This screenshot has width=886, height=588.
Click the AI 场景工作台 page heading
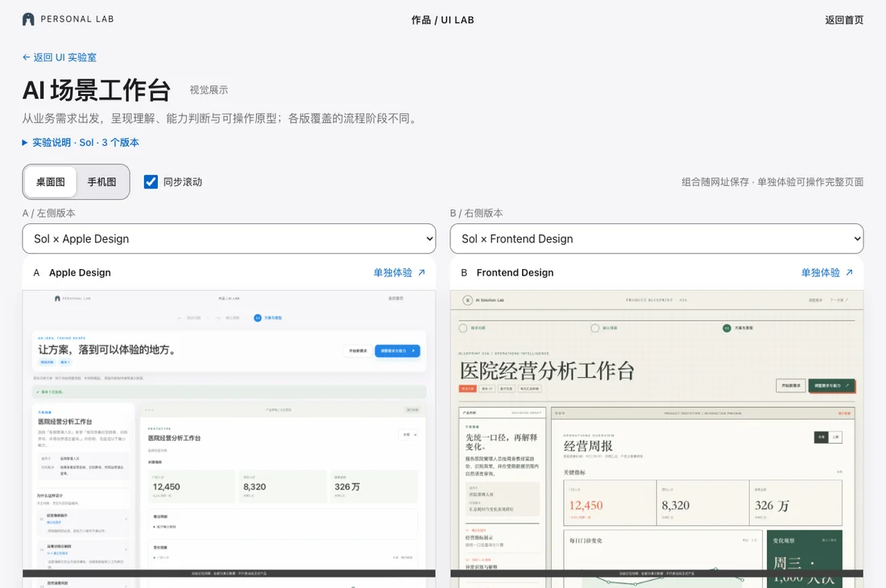[97, 89]
